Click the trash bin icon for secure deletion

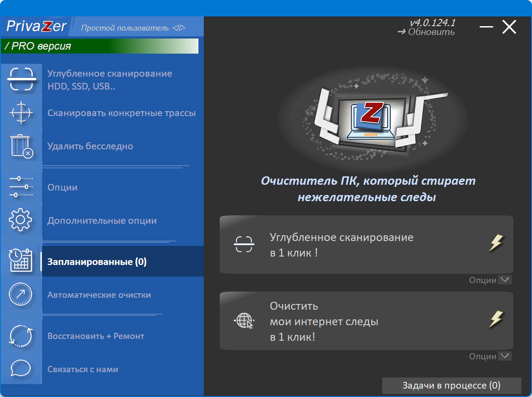[x=21, y=147]
